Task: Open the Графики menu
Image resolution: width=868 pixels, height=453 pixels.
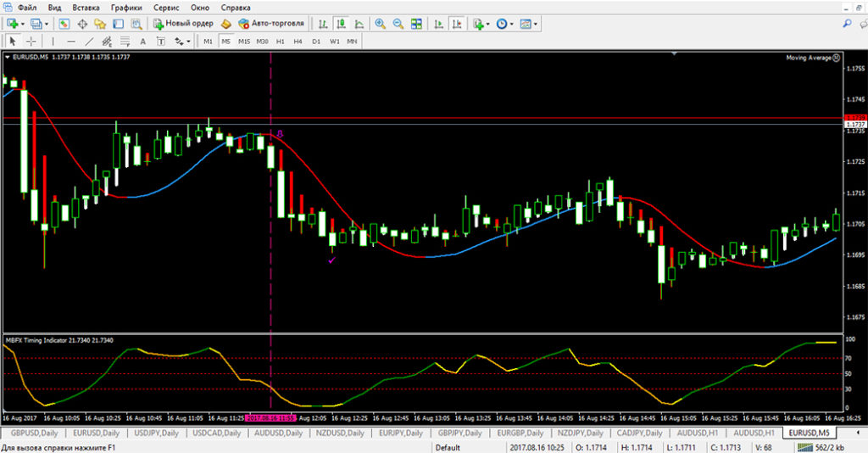Action: [x=126, y=8]
